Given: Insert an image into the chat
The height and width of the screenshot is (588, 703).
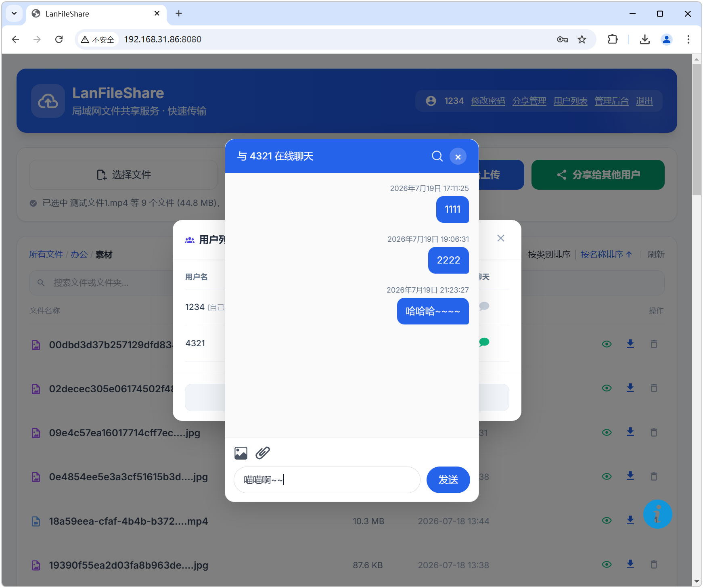Looking at the screenshot, I should pos(241,453).
